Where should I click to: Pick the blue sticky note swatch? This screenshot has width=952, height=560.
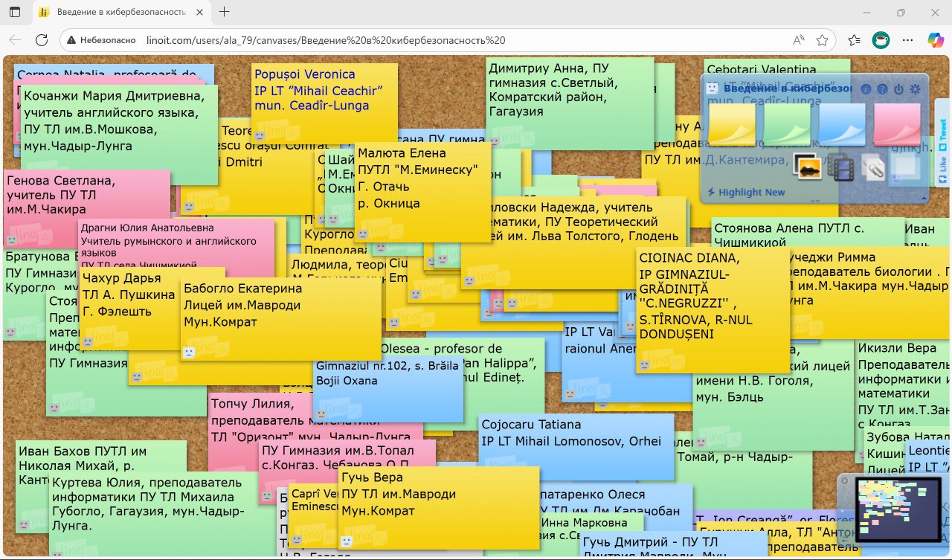coord(842,123)
